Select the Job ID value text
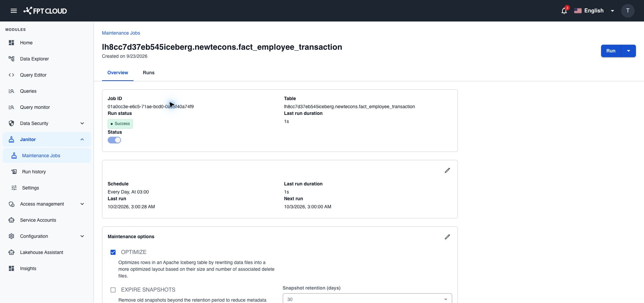Viewport: 644px width, 303px height. click(151, 106)
